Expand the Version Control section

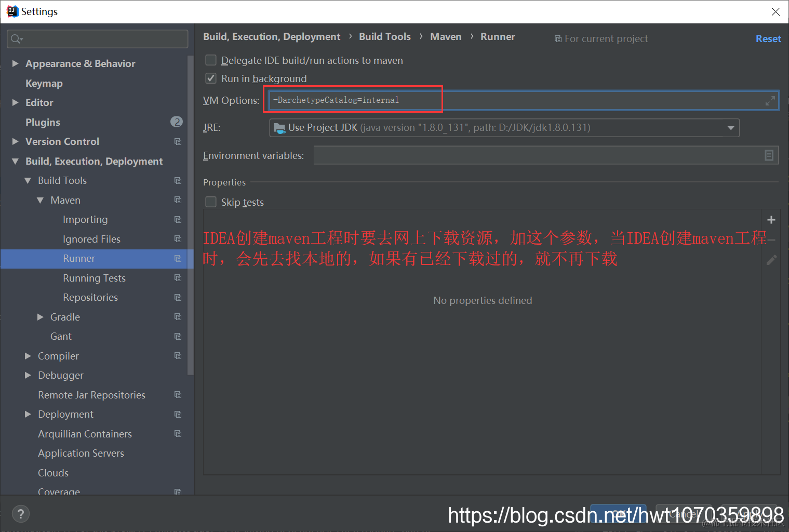[x=15, y=141]
